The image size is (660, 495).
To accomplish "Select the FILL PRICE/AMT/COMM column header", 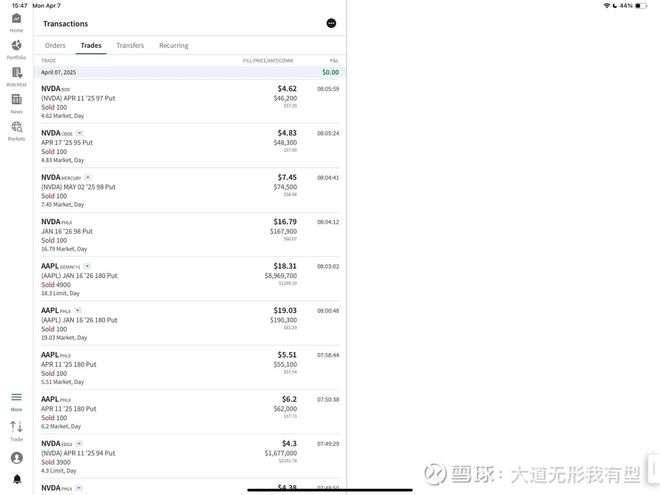I will coord(268,61).
